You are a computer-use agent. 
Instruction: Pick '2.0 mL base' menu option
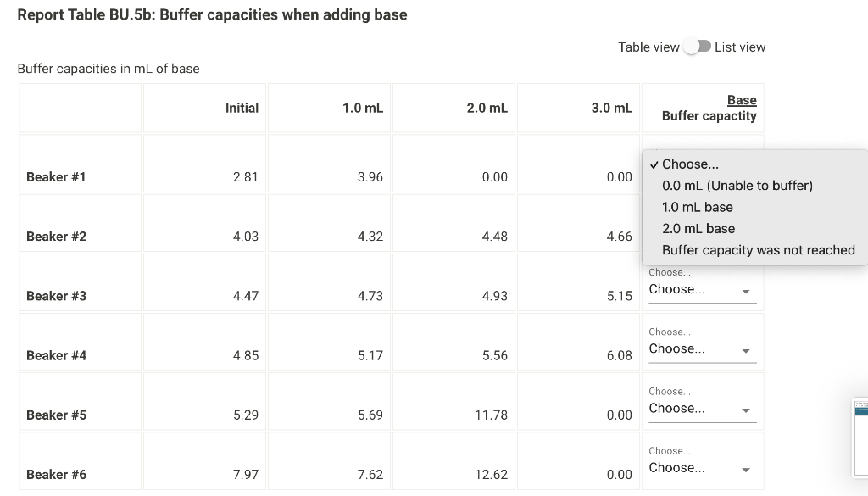[x=698, y=229]
